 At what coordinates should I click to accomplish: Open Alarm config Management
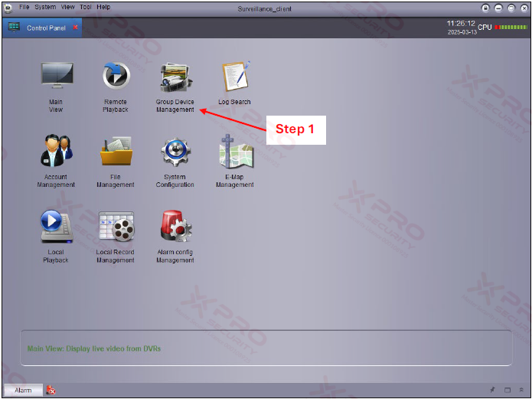175,227
